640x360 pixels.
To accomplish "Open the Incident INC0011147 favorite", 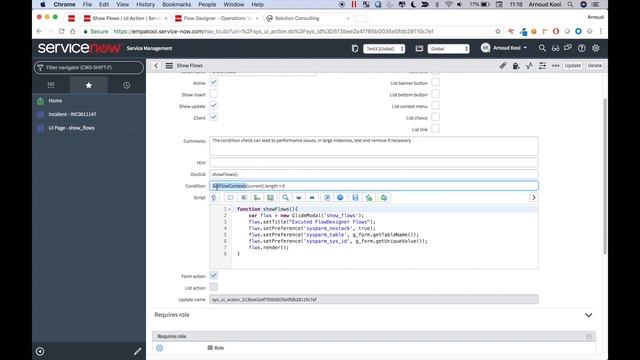I will tap(72, 114).
